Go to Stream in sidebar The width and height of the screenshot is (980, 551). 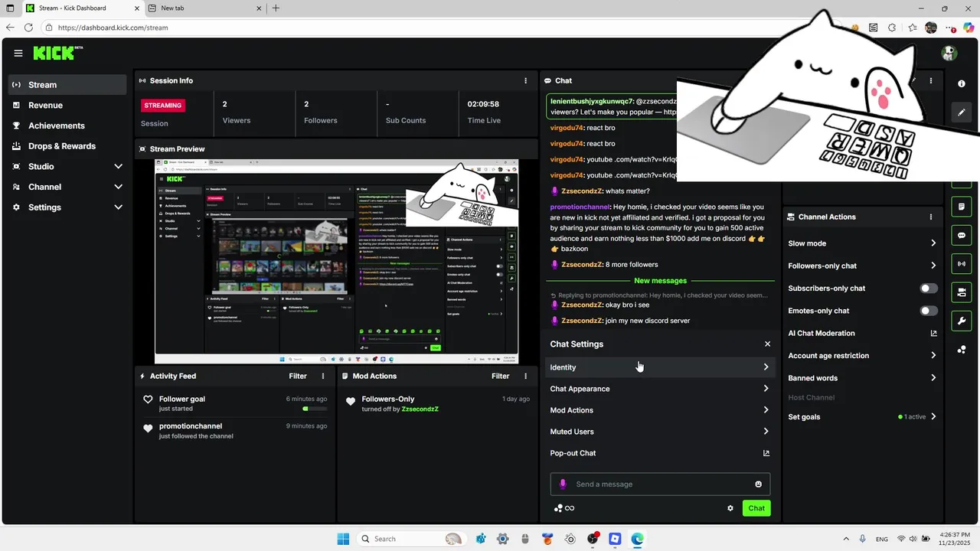coord(67,85)
